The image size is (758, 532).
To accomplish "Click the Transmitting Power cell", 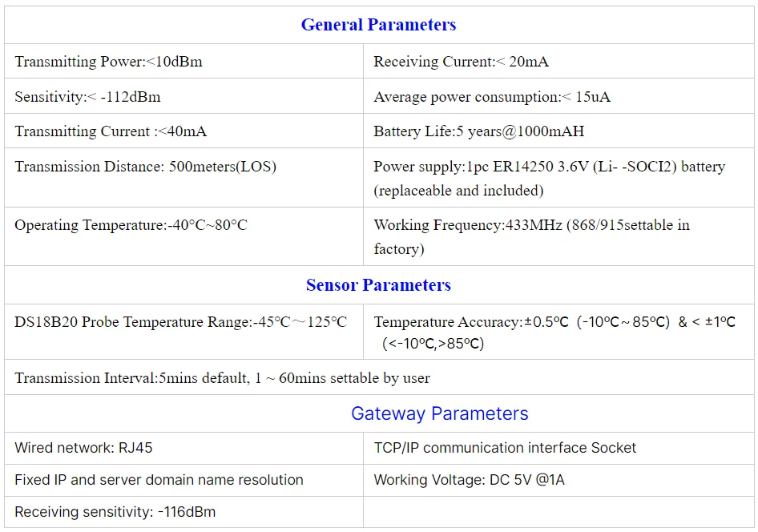I will (108, 62).
